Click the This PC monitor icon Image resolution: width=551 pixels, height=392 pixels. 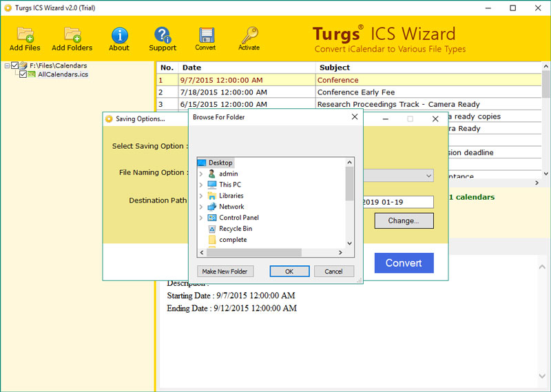point(212,185)
